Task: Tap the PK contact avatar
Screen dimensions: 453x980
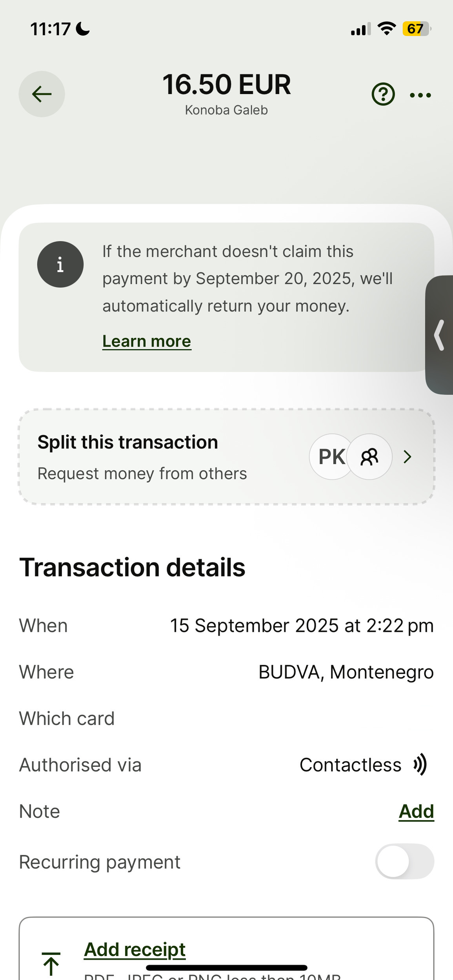Action: [x=331, y=457]
